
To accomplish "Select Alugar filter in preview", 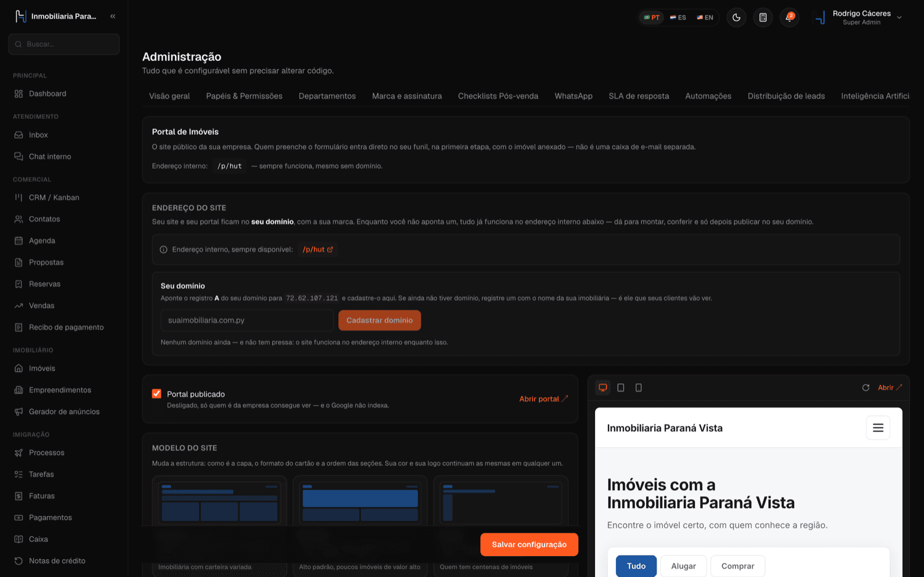I will coord(683,566).
